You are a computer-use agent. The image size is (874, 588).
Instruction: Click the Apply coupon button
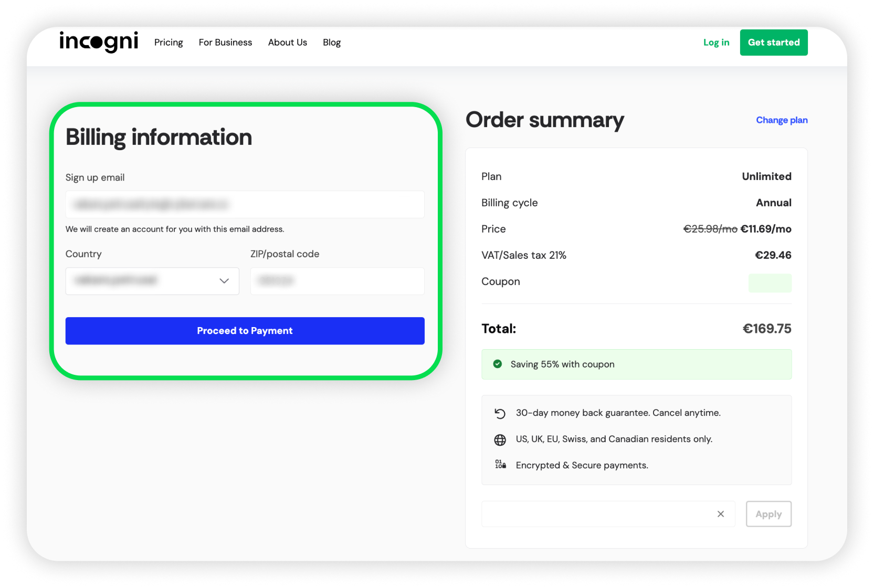pyautogui.click(x=768, y=514)
